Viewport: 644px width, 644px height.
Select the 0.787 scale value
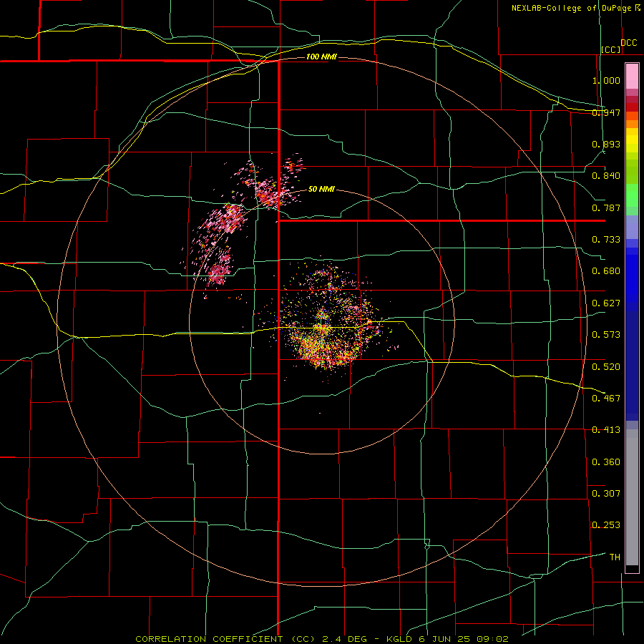[x=606, y=208]
